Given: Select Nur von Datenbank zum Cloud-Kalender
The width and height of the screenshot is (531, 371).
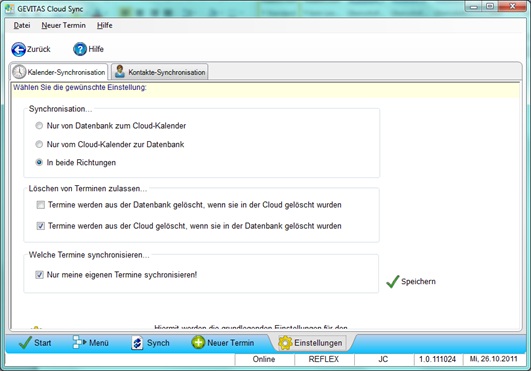Looking at the screenshot, I should click(39, 126).
